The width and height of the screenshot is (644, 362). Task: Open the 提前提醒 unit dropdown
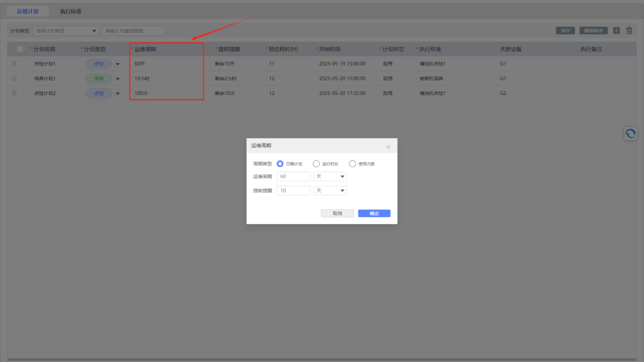click(x=330, y=191)
